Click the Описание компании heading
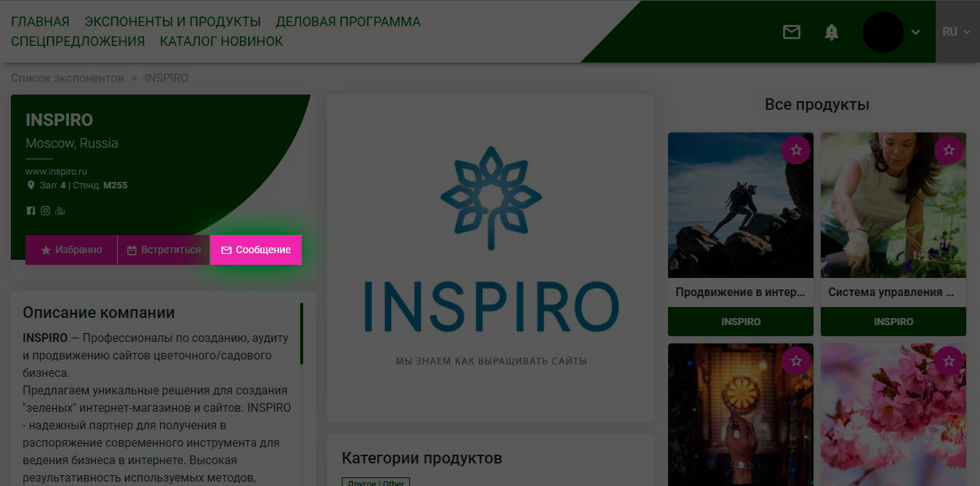 tap(99, 313)
